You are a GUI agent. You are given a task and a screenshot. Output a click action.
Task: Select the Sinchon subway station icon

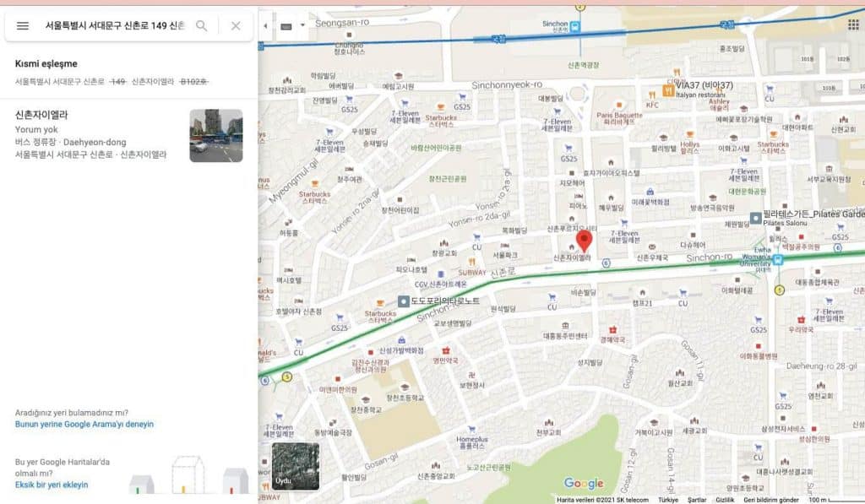click(575, 26)
